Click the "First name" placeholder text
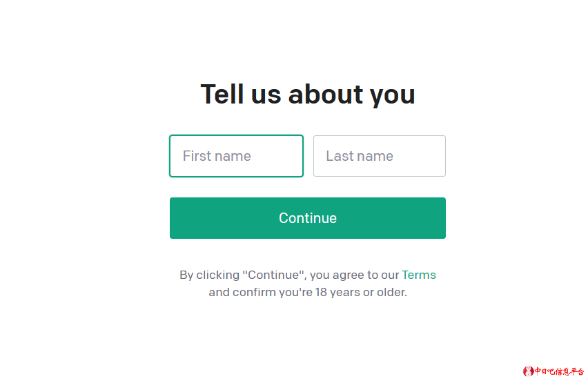The image size is (588, 381). click(x=217, y=156)
